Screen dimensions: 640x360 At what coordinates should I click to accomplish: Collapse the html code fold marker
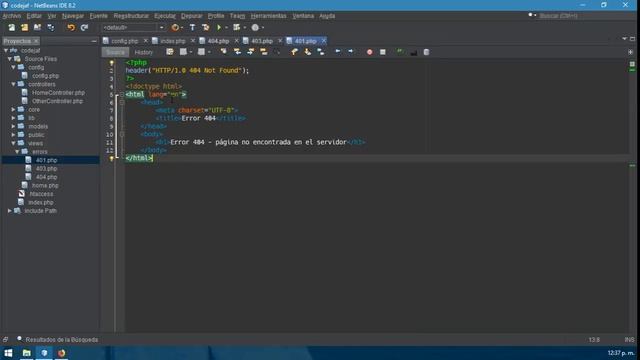pos(122,94)
